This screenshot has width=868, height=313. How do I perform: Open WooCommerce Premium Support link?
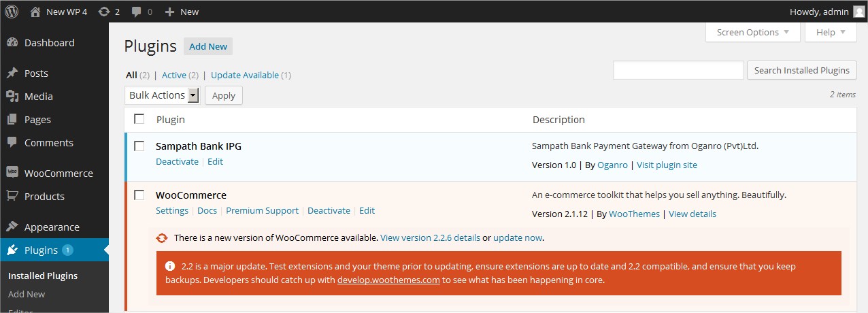coord(262,210)
